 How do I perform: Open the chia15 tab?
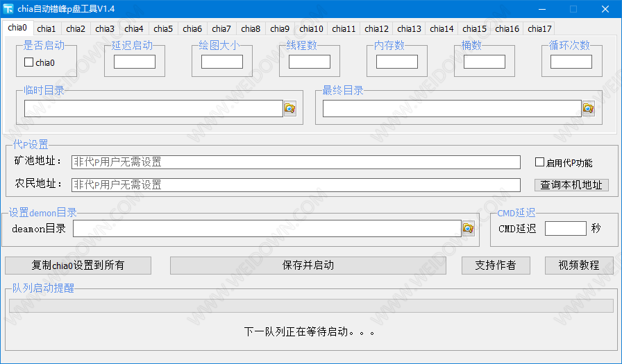(x=474, y=29)
